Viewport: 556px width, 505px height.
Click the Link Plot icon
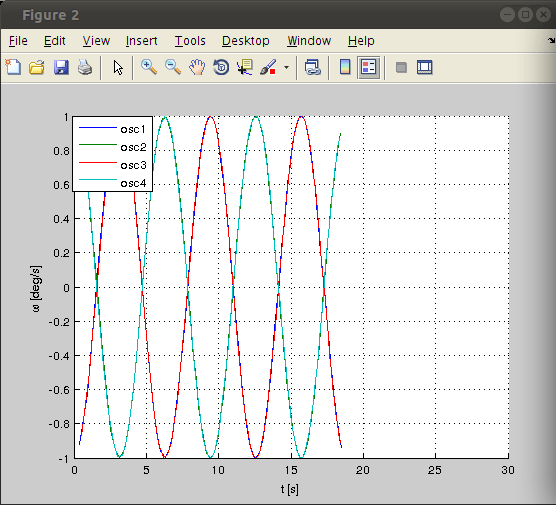(313, 67)
